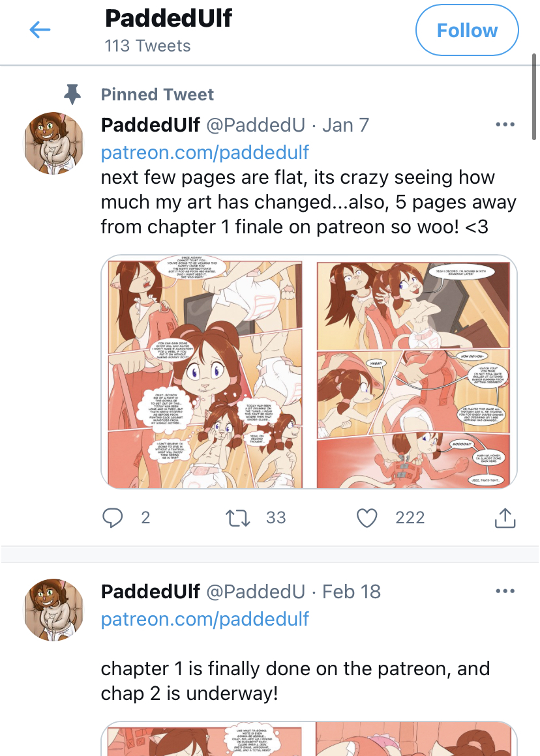Retweet the pinned Jan 7 tweet

pos(237,518)
